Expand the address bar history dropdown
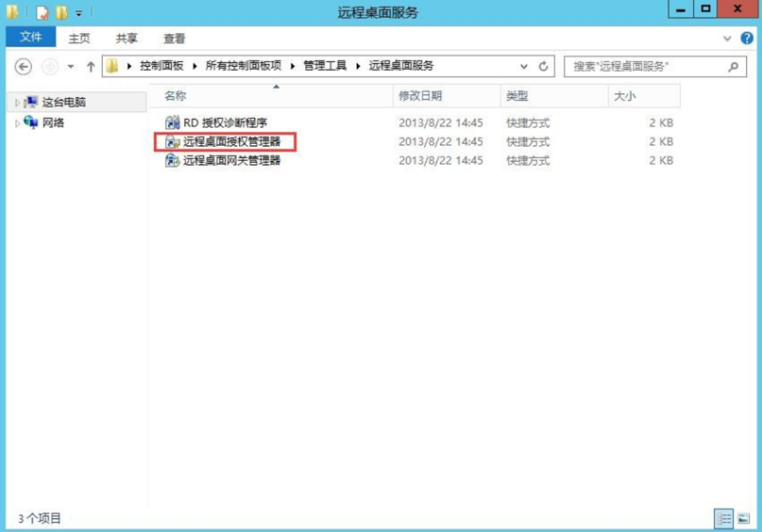Image resolution: width=762 pixels, height=532 pixels. click(524, 66)
